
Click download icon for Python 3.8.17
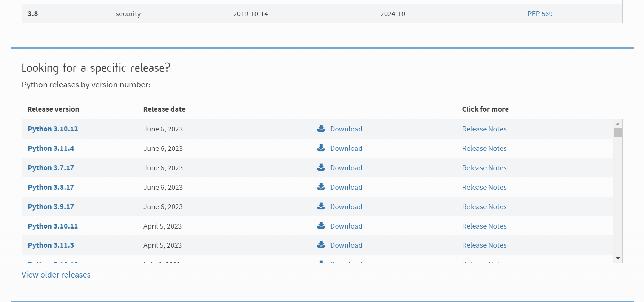tap(321, 187)
